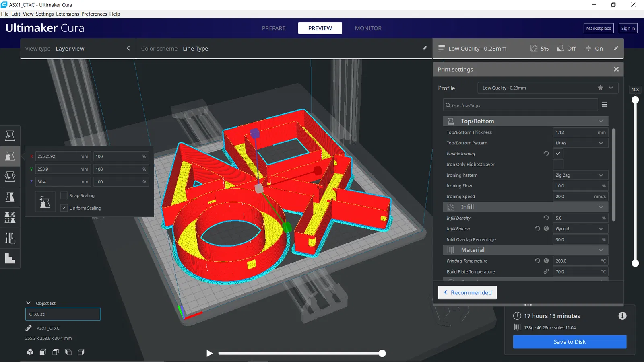Collapse the Material settings section
Image resolution: width=644 pixels, height=362 pixels.
click(526, 250)
